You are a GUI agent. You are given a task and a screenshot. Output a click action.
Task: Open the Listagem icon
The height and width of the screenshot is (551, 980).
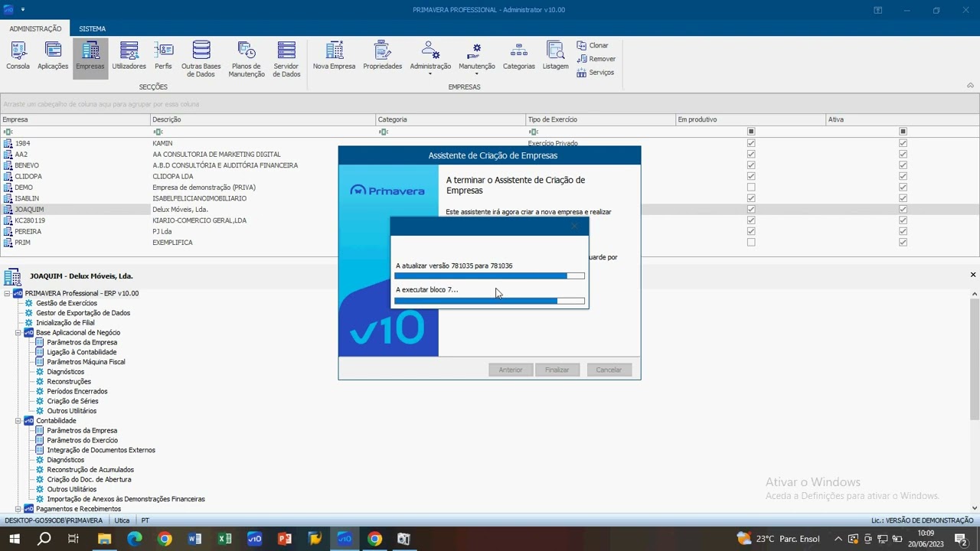point(555,57)
